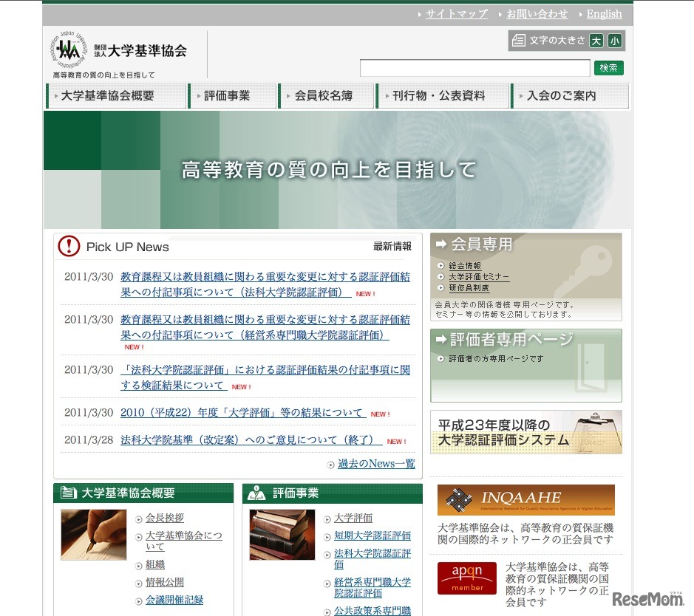
Task: Click the books thumbnail in 評価事業 section
Action: pyautogui.click(x=281, y=535)
